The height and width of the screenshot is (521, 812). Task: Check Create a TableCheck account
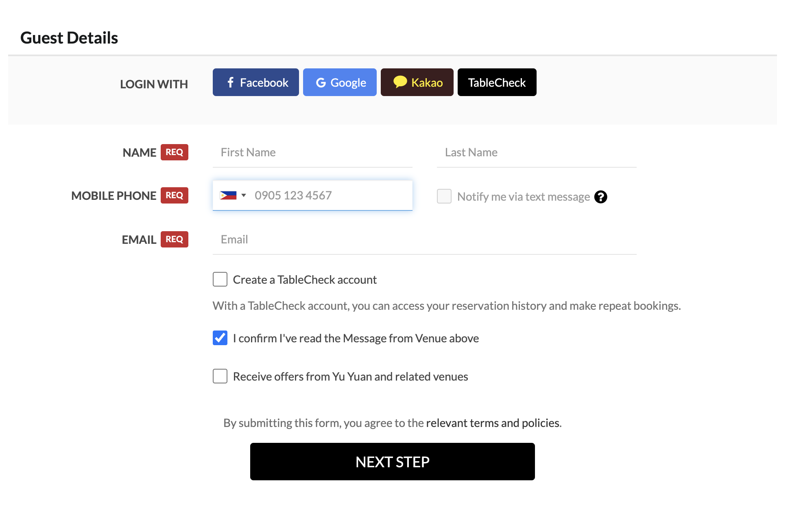(x=220, y=280)
